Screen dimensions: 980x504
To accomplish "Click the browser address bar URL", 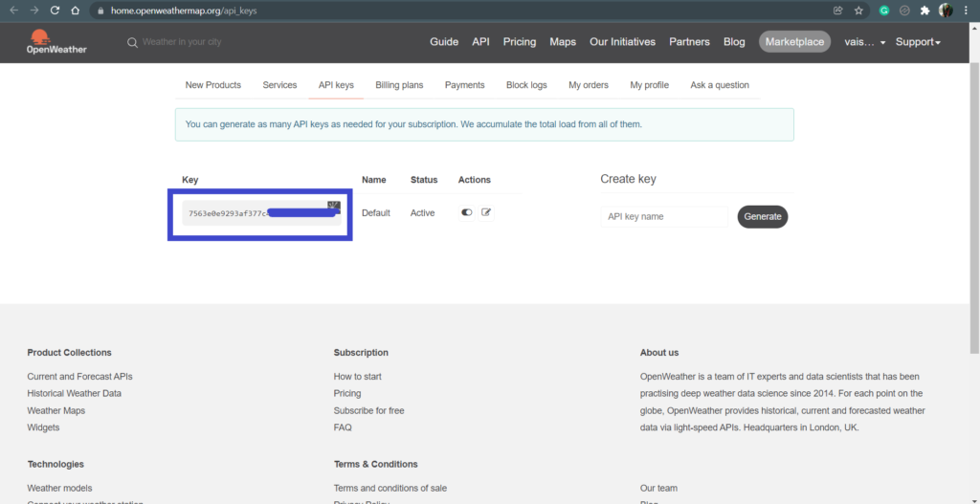I will (184, 11).
